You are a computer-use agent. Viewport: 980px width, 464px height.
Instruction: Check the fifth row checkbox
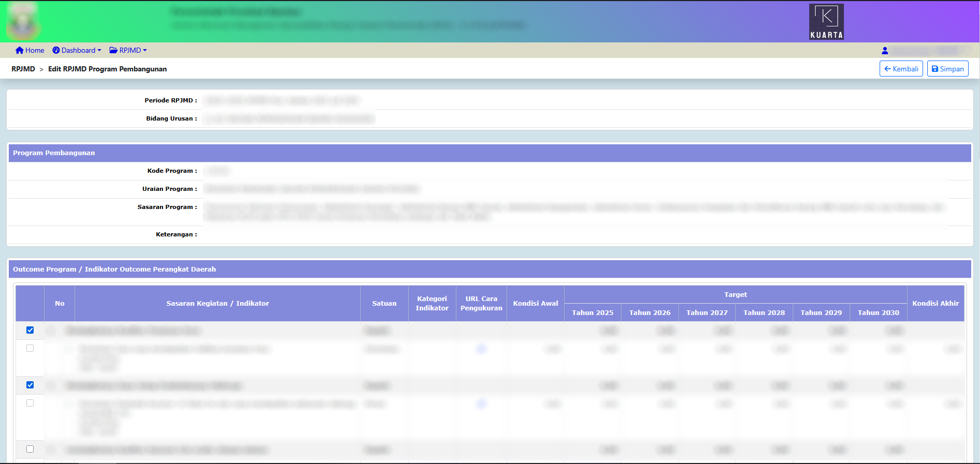[x=30, y=449]
